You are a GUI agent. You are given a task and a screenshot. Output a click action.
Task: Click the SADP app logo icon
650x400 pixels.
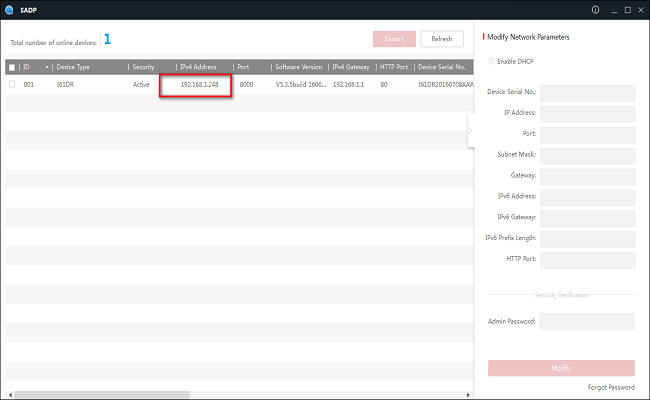9,10
